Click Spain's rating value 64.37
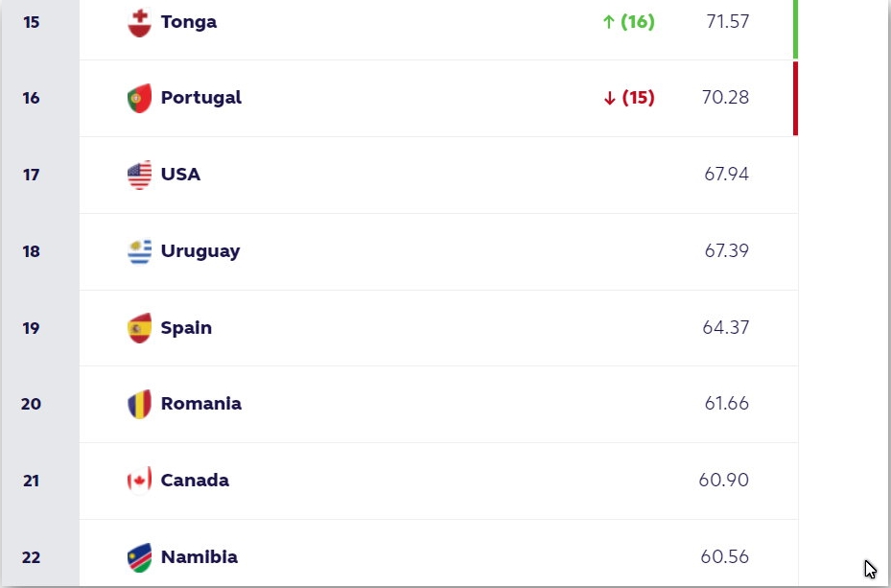This screenshot has height=588, width=891. [x=725, y=328]
